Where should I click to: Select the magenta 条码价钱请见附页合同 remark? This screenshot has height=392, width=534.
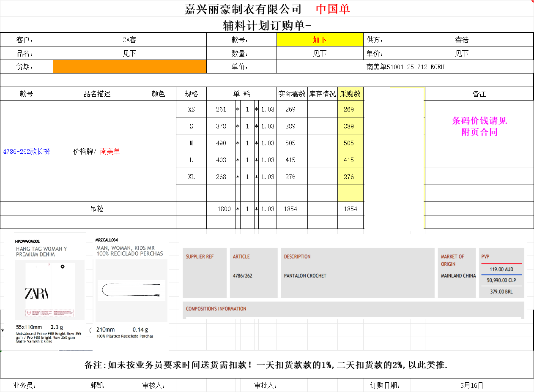pos(479,126)
